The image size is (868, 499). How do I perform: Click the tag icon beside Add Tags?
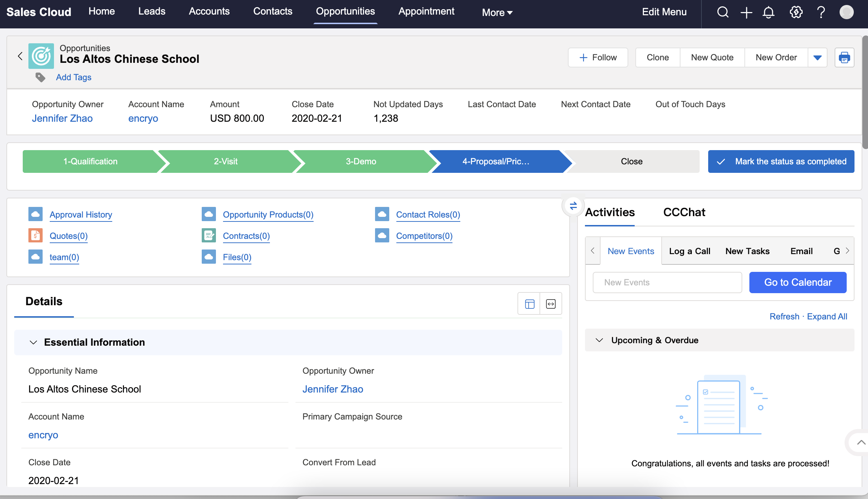coord(40,77)
